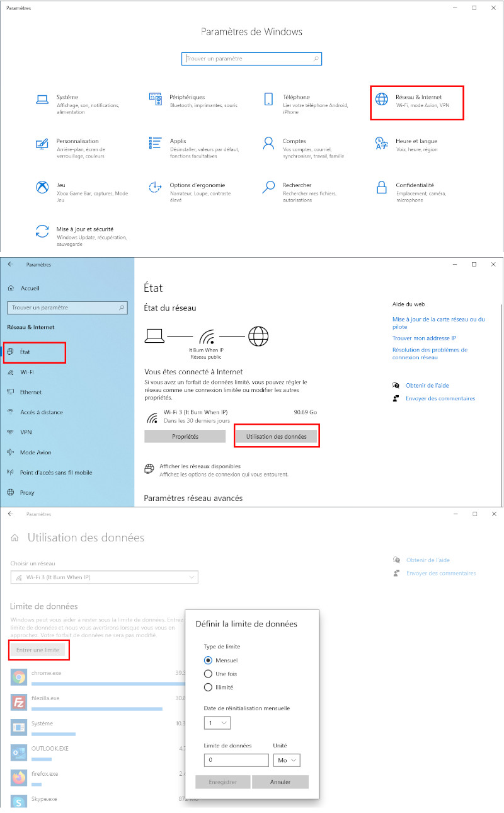Click the Afficher les réseaux disponibles text
Screen dimensions: 504x813
[200, 466]
